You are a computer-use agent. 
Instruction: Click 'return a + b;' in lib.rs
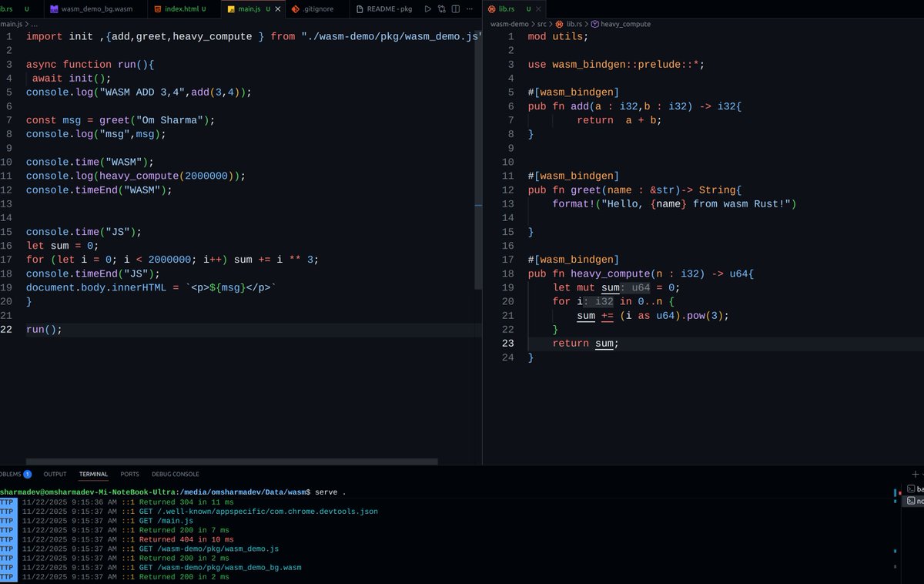(619, 120)
